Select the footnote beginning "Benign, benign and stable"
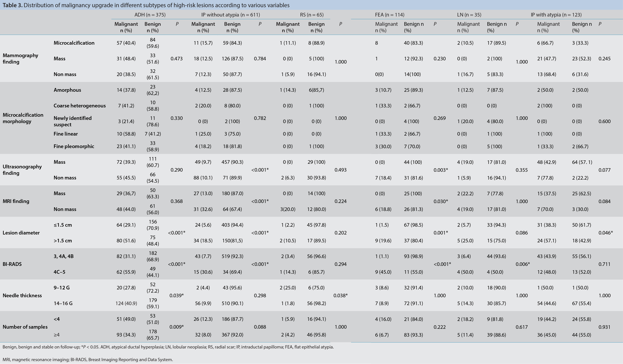The height and width of the screenshot is (364, 623). [168, 347]
